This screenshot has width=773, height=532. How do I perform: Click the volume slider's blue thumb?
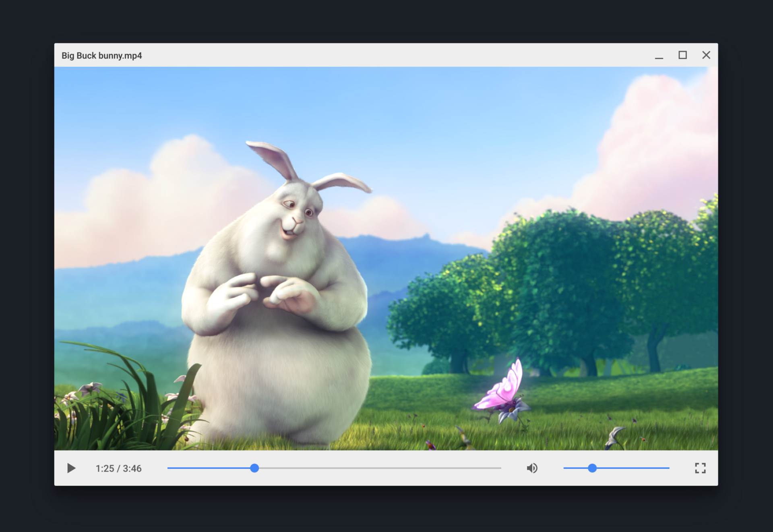pos(592,468)
